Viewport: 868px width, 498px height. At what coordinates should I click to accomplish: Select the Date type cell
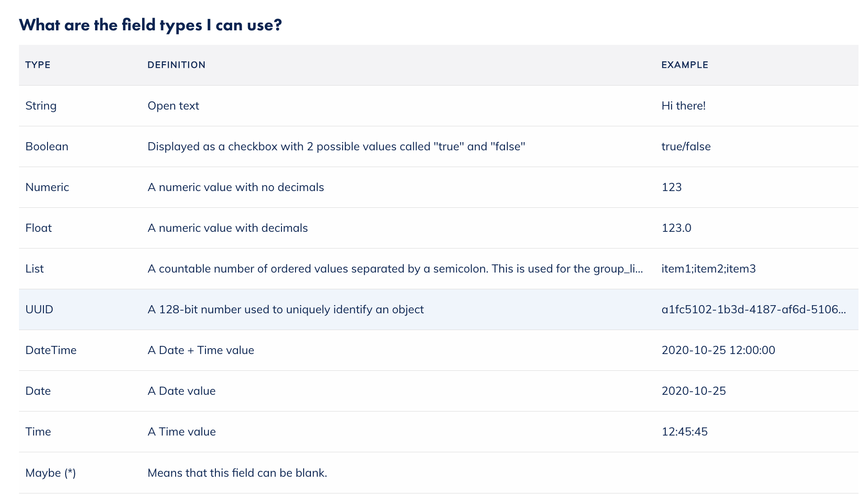pyautogui.click(x=38, y=391)
